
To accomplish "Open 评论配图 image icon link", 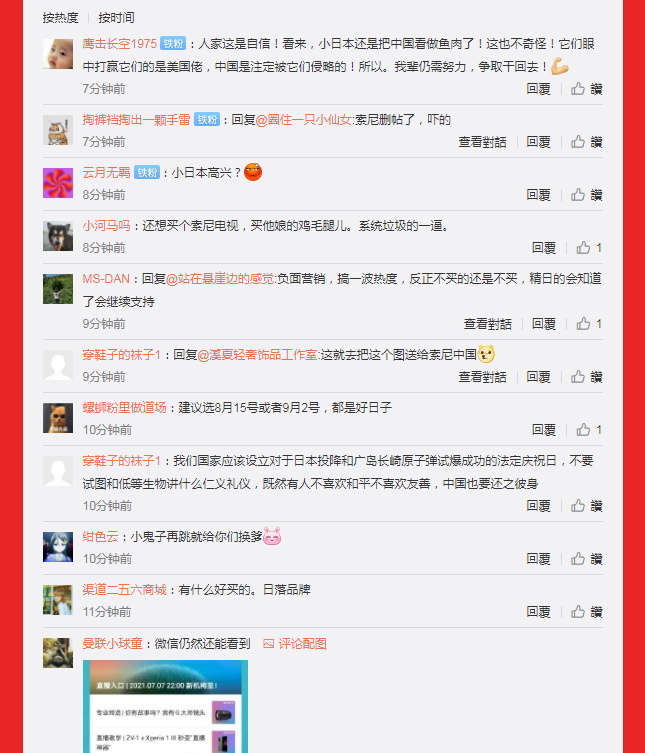I will click(295, 644).
